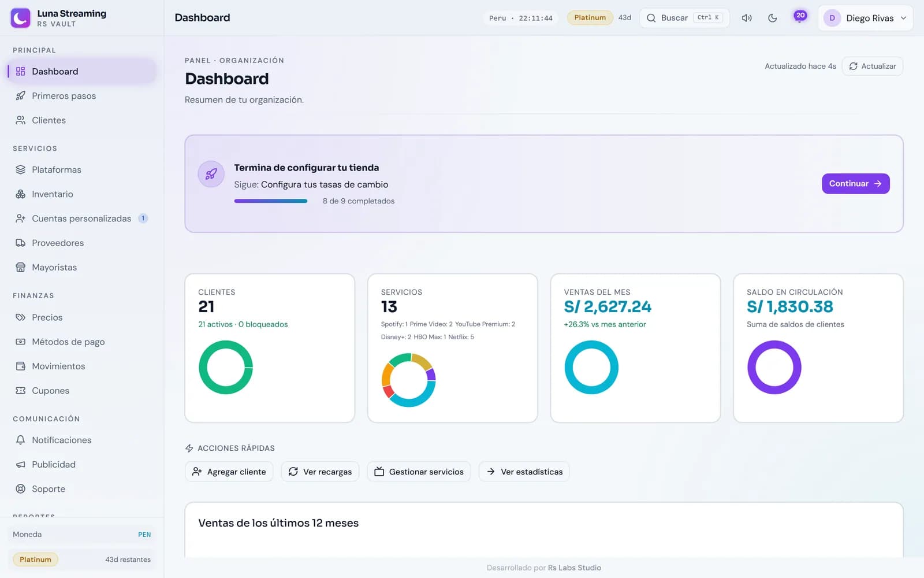Image resolution: width=924 pixels, height=578 pixels.
Task: Click the Mayoristas store icon
Action: (x=21, y=268)
